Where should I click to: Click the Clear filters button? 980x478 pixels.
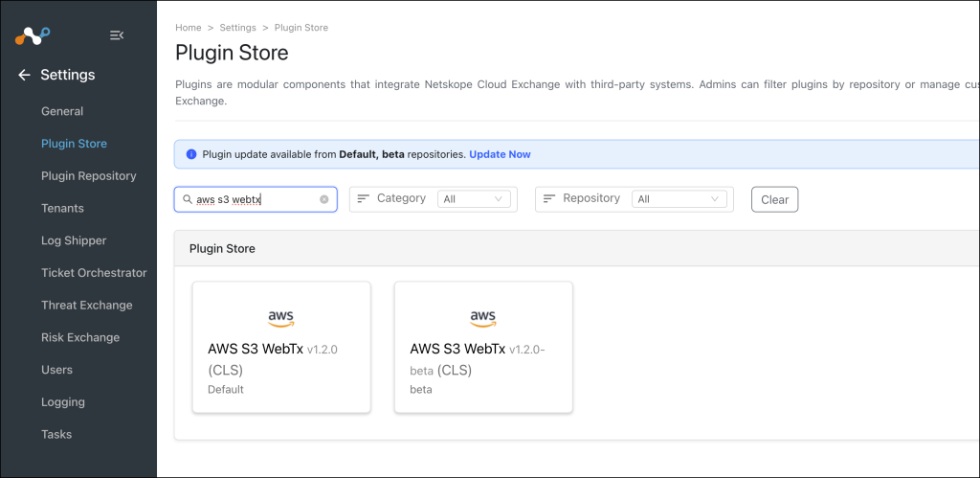[774, 199]
